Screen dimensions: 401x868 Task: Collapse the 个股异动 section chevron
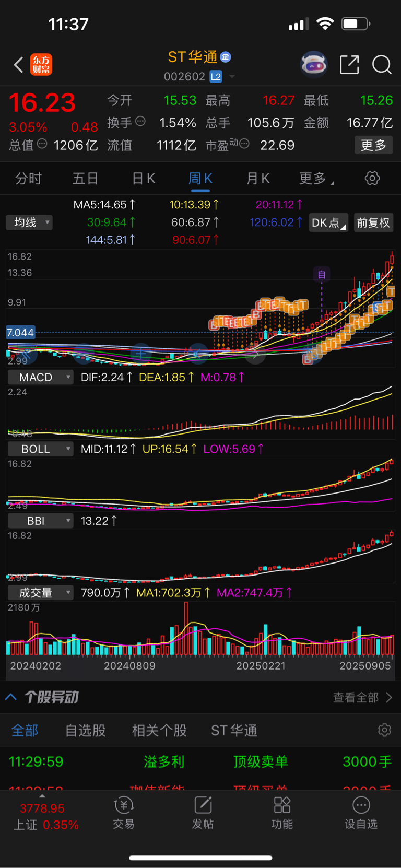(10, 697)
